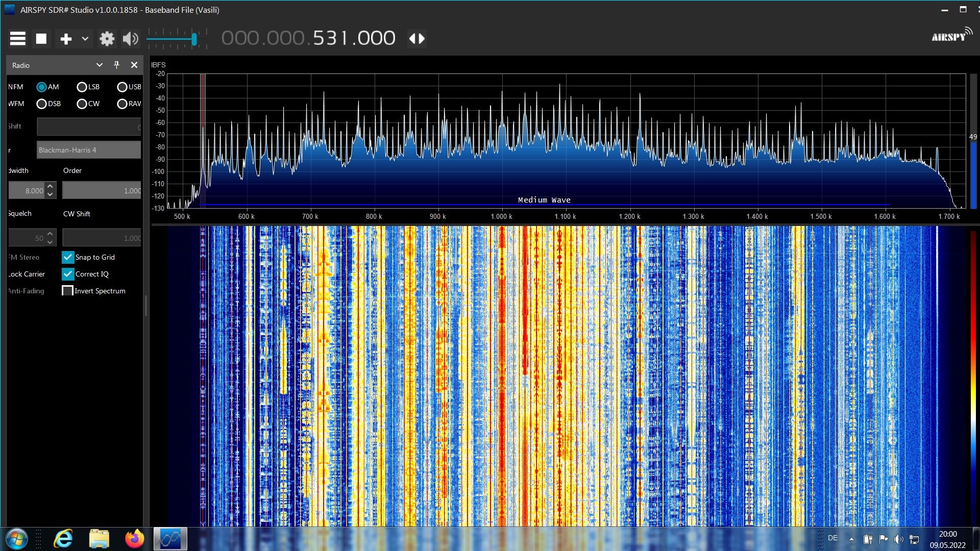Open the hamburger main menu
Image resolution: width=980 pixels, height=551 pixels.
click(18, 39)
